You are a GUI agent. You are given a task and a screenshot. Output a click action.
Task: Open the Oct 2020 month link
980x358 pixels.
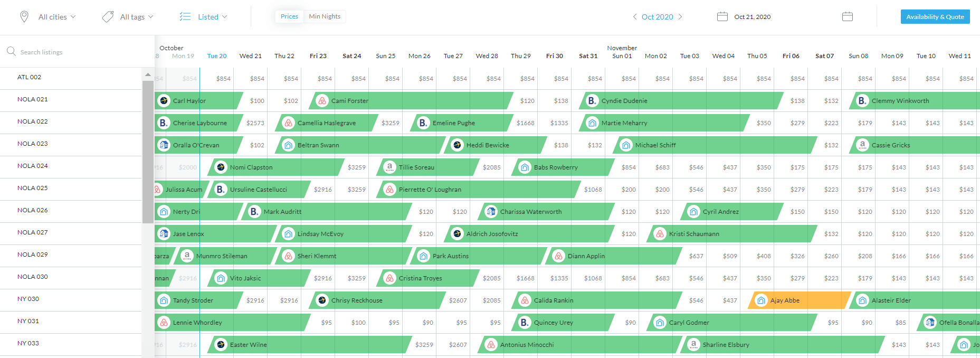tap(657, 17)
